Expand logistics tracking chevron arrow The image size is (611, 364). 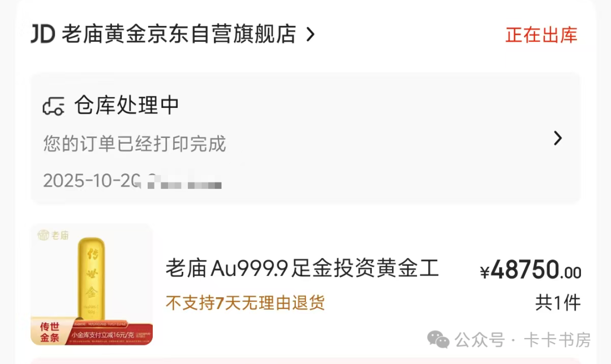[x=558, y=138]
